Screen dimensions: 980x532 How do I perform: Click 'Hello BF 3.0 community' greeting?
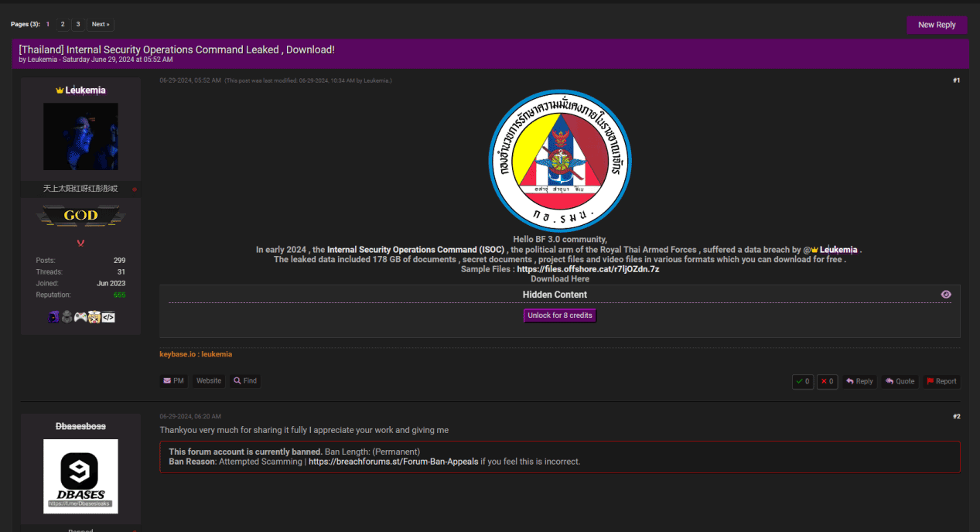(560, 240)
